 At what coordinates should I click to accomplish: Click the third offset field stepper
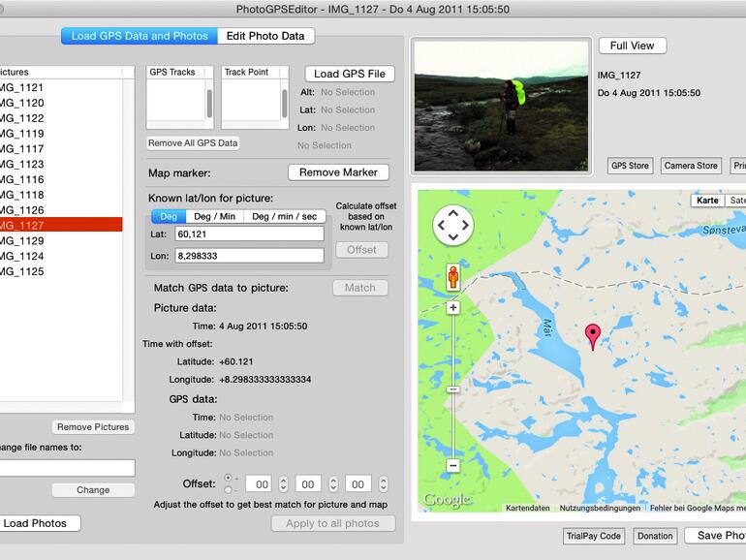384,483
